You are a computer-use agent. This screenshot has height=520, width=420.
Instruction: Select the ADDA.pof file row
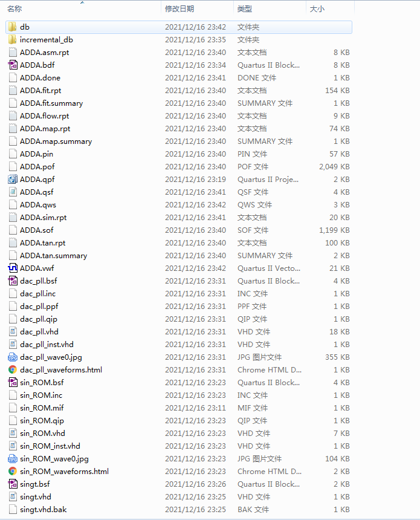(179, 167)
